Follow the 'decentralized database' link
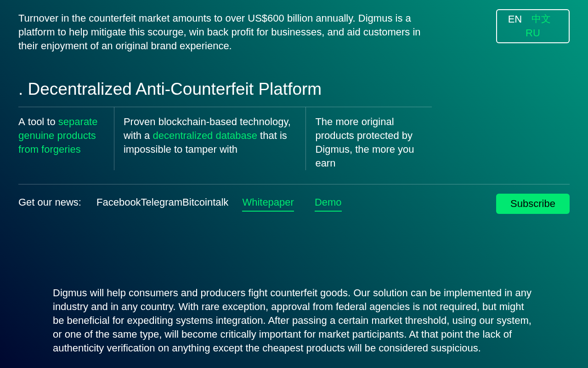 (x=205, y=136)
